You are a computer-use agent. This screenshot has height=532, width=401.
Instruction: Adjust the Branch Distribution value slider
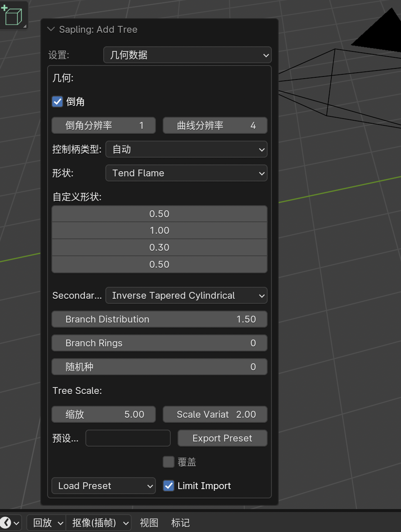(159, 319)
